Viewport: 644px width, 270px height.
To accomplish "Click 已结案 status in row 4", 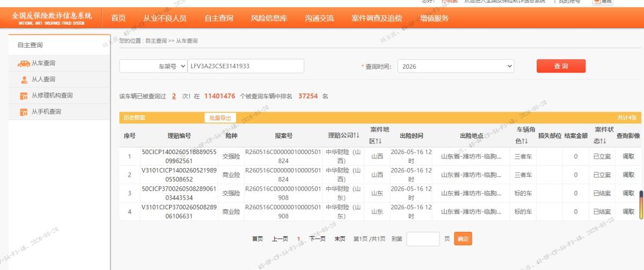I will coord(602,211).
